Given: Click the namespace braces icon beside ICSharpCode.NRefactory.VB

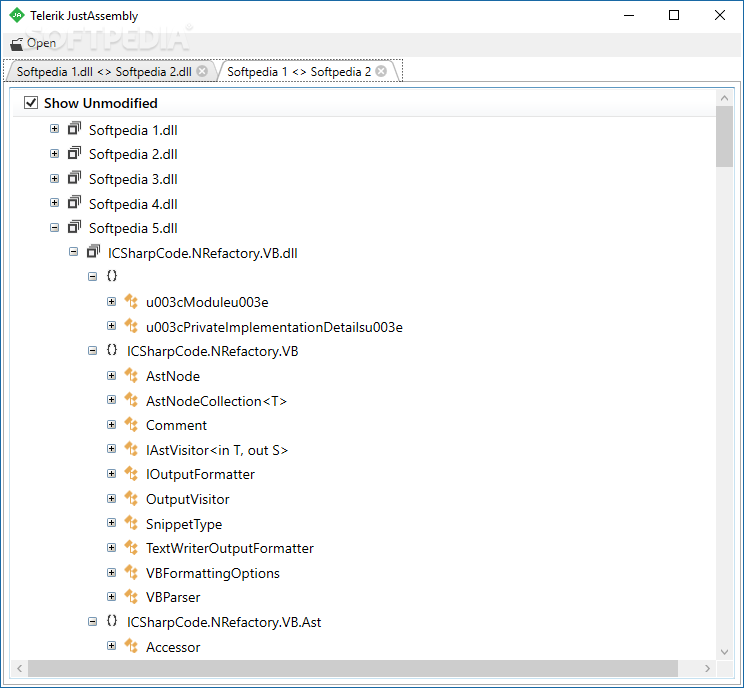Looking at the screenshot, I should click(x=112, y=350).
